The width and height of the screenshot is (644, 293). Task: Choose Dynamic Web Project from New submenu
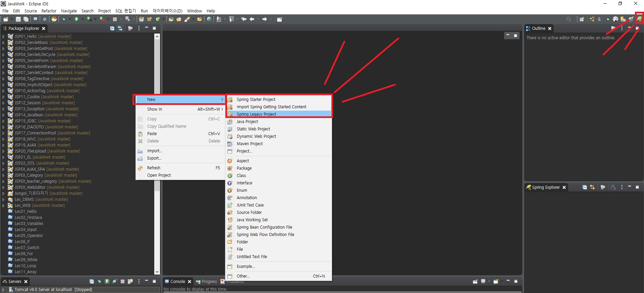[x=279, y=136]
